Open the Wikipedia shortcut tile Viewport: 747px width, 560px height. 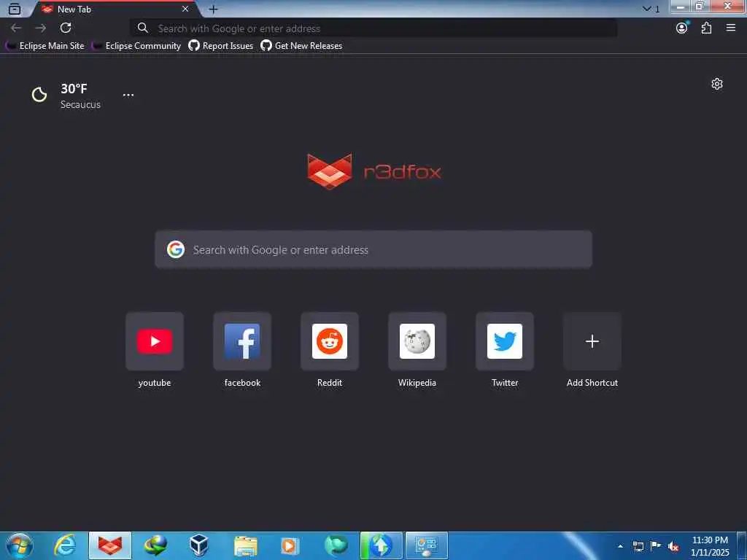[417, 341]
